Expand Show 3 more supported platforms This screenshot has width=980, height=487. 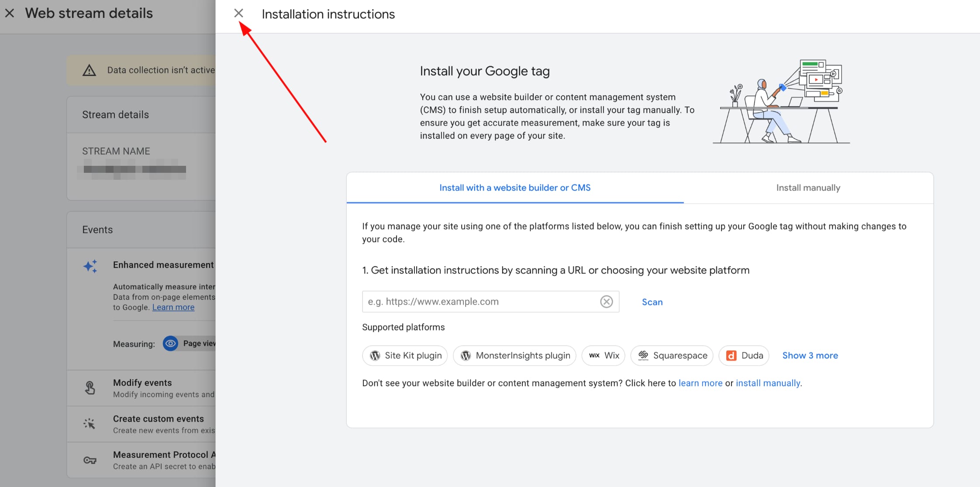810,355
